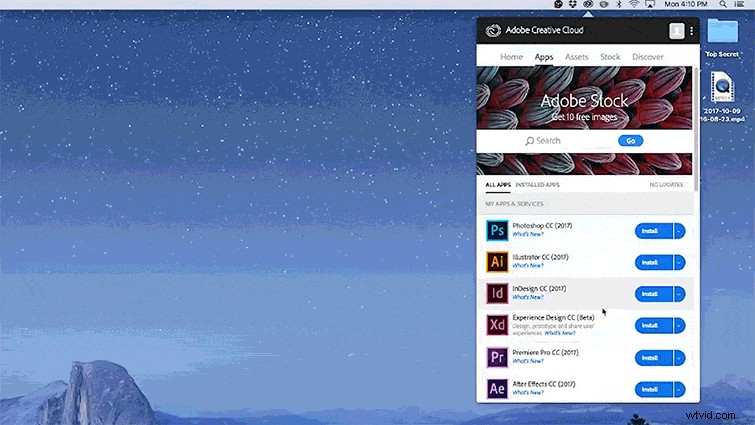Click the Adobe Stock banner image
Viewport: 755px width, 425px height.
point(584,98)
